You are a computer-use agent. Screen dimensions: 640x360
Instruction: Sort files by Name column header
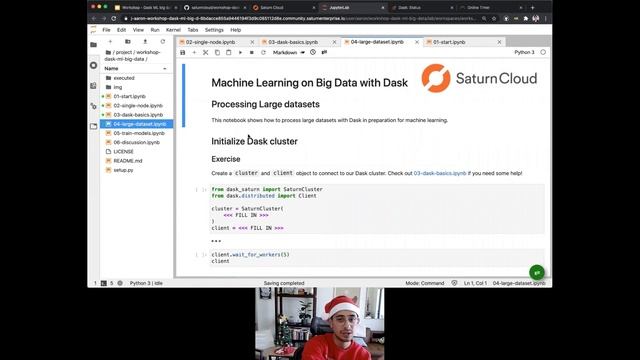click(x=136, y=69)
